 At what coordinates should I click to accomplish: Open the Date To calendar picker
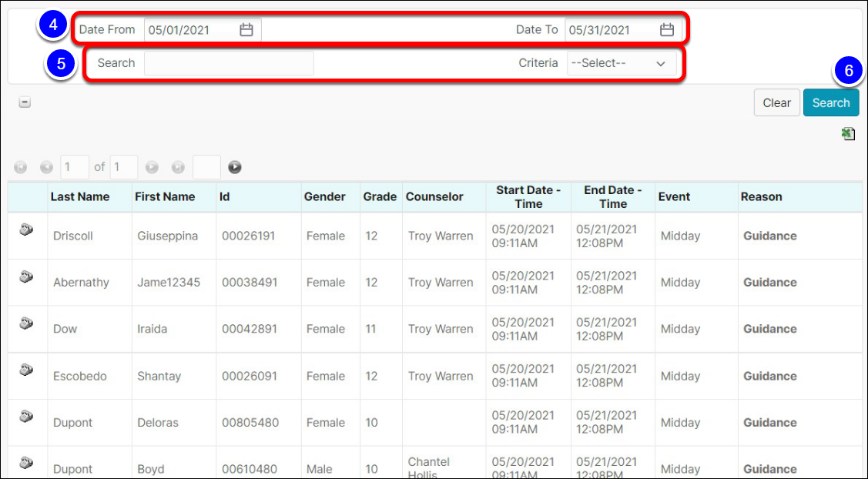667,30
